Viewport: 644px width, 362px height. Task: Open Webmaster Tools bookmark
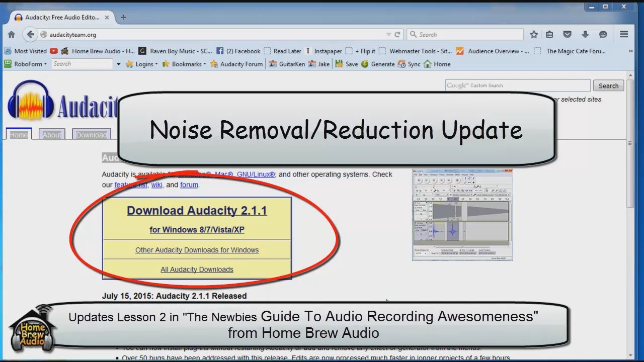coord(416,51)
